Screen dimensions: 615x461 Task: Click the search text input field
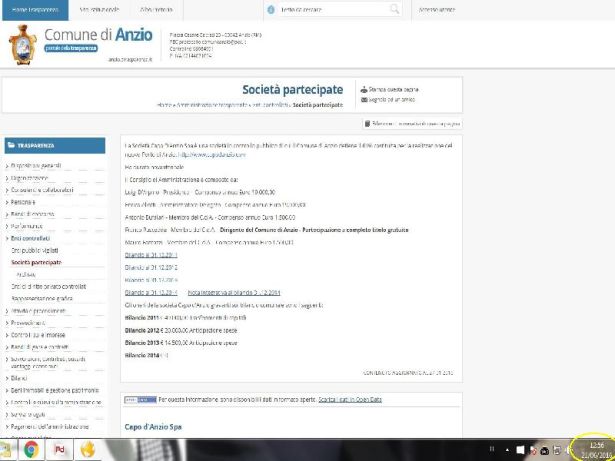tap(333, 10)
